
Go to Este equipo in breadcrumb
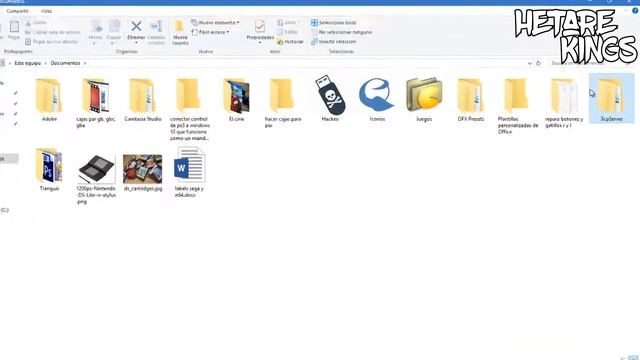point(28,63)
